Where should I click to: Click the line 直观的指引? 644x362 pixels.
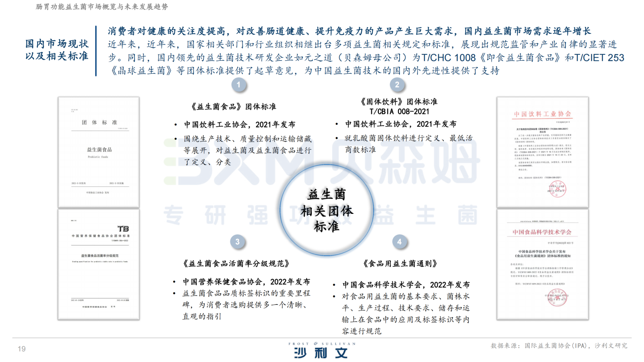(x=202, y=316)
